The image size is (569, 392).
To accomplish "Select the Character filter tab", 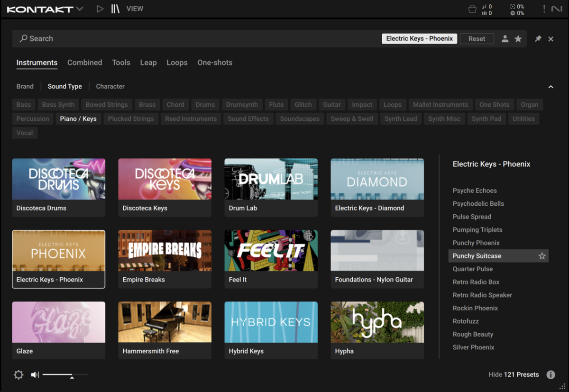I will click(x=110, y=86).
